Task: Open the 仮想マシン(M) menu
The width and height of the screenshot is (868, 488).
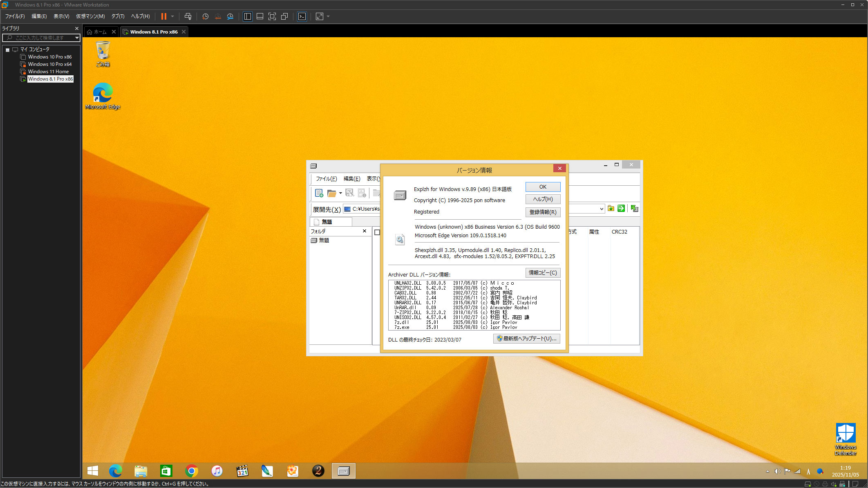Action: pyautogui.click(x=90, y=16)
